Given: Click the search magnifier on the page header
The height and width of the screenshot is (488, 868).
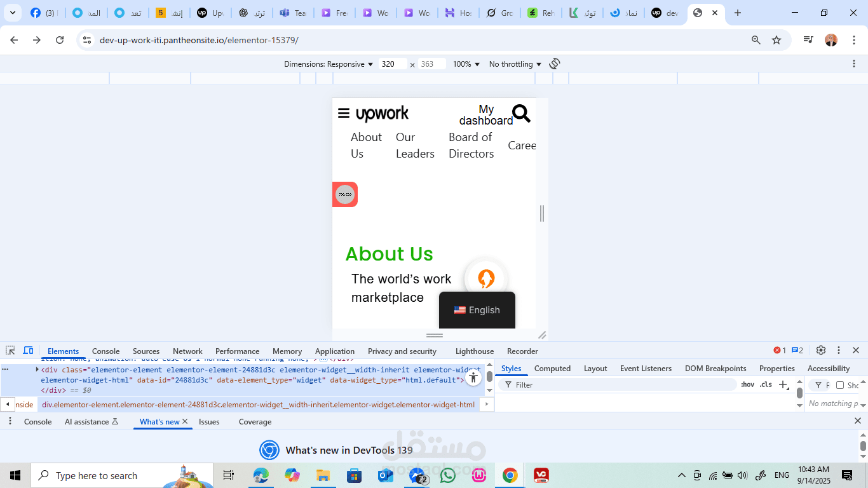Looking at the screenshot, I should coord(521,114).
